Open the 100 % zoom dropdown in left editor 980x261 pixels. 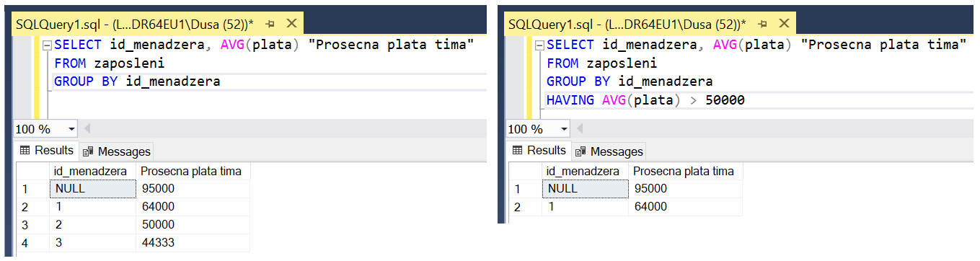(71, 129)
